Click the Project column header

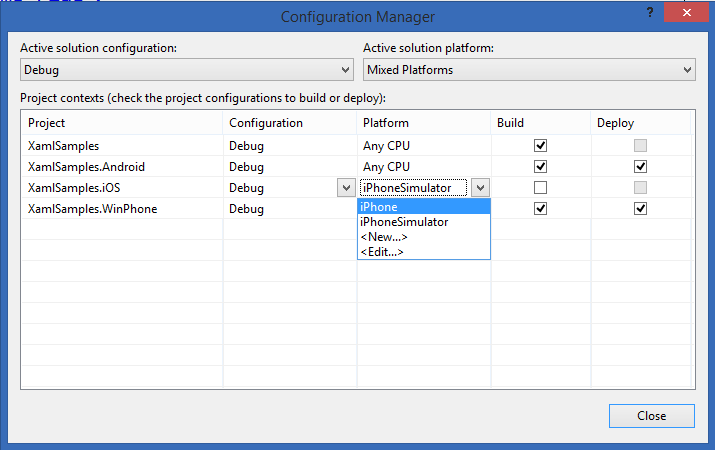(x=122, y=123)
